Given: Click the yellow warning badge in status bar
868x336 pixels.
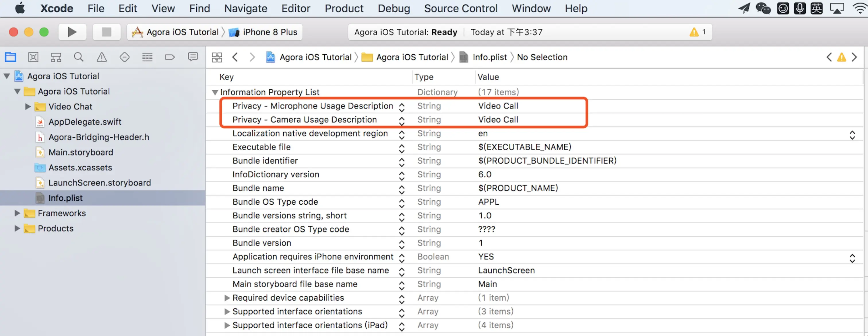Looking at the screenshot, I should 698,32.
